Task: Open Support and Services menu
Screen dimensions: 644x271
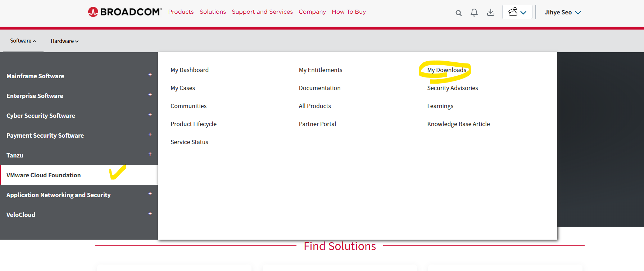Action: 262,12
